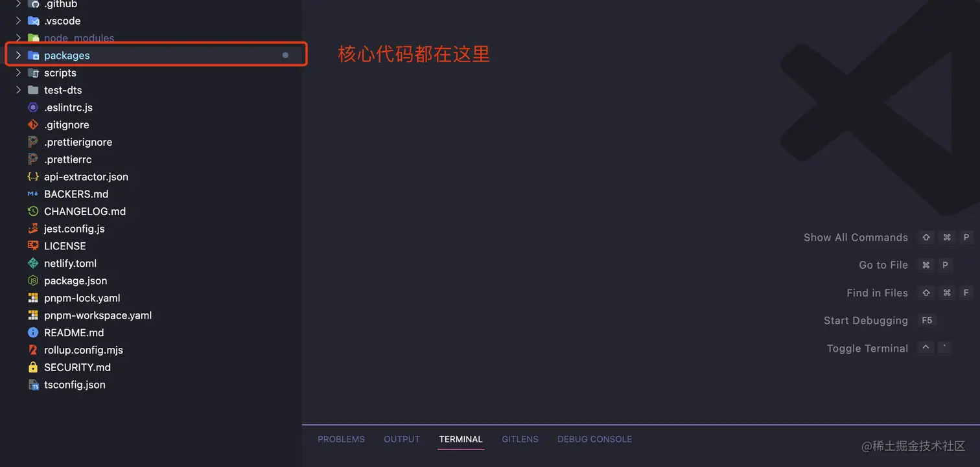This screenshot has height=467, width=980.
Task: Expand the scripts folder chevron
Action: pyautogui.click(x=18, y=73)
